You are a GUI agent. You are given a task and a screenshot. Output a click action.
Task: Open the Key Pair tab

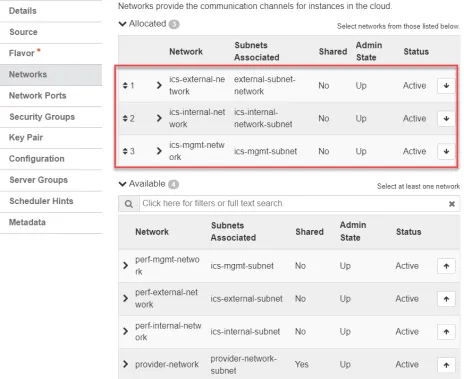pos(51,138)
